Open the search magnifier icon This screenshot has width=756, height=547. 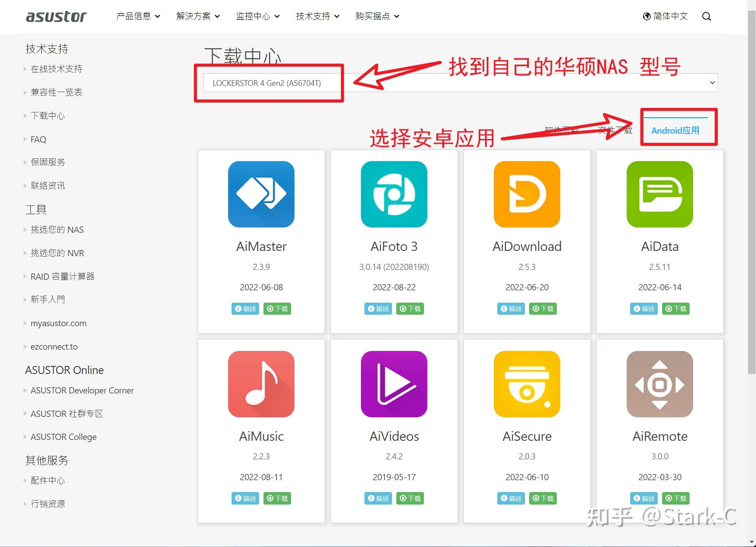pos(706,16)
